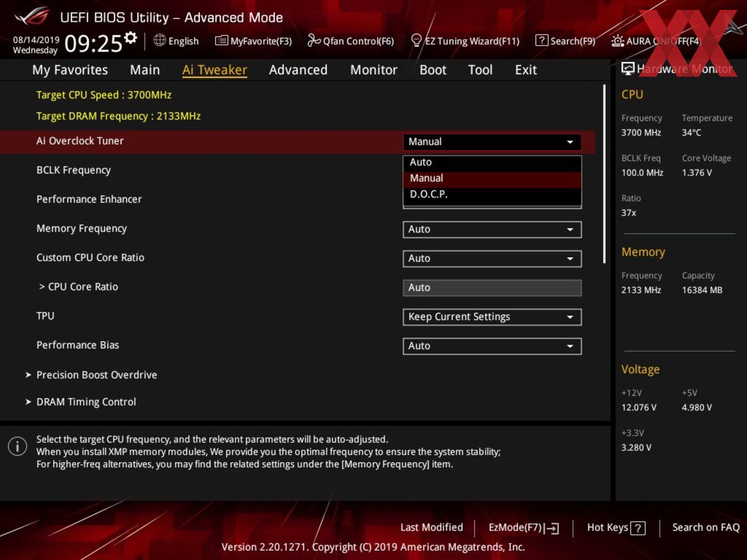Switch to My Favorites tab
Image resolution: width=747 pixels, height=560 pixels.
pyautogui.click(x=70, y=70)
